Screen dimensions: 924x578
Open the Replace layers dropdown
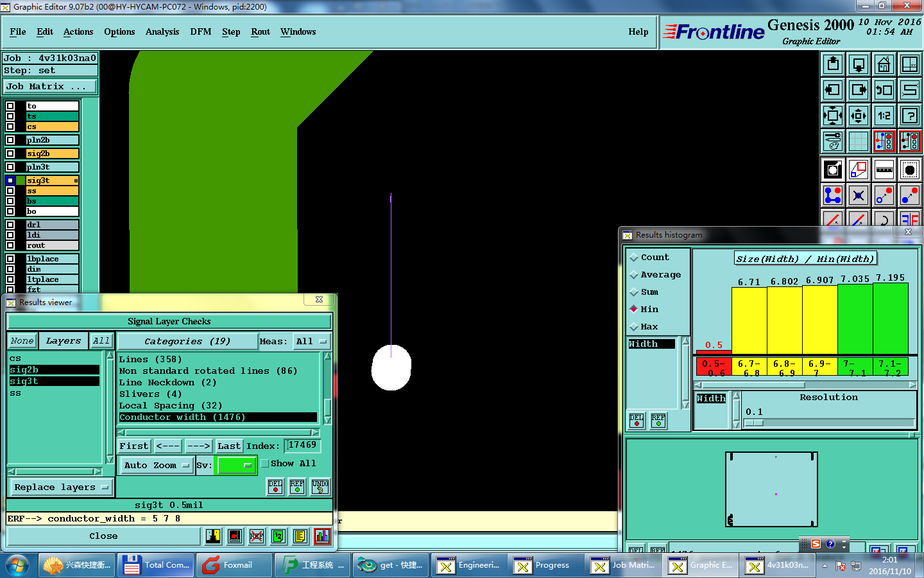(61, 487)
